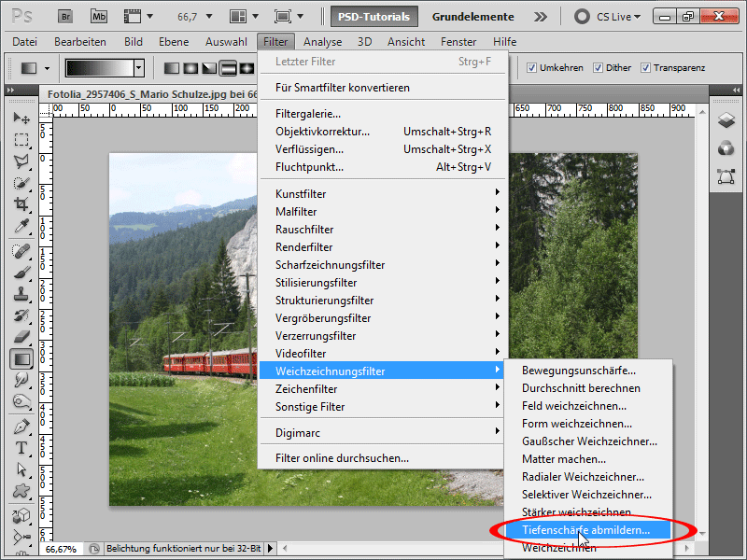Expand the toolbox with double arrows
The width and height of the screenshot is (747, 560).
(11, 90)
